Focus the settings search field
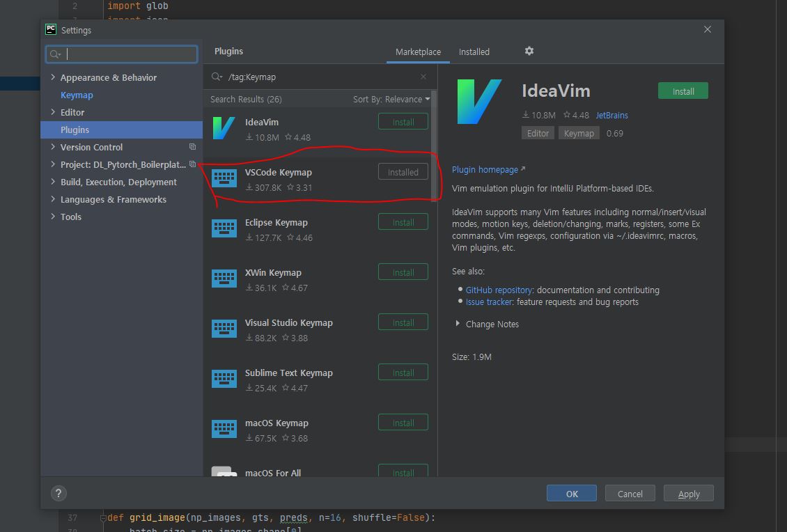The width and height of the screenshot is (787, 532). tap(121, 54)
